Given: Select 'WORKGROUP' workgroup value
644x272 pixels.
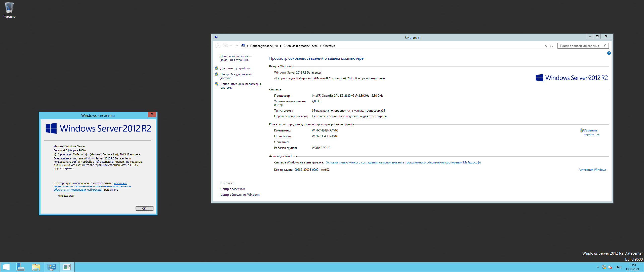Looking at the screenshot, I should [x=321, y=148].
